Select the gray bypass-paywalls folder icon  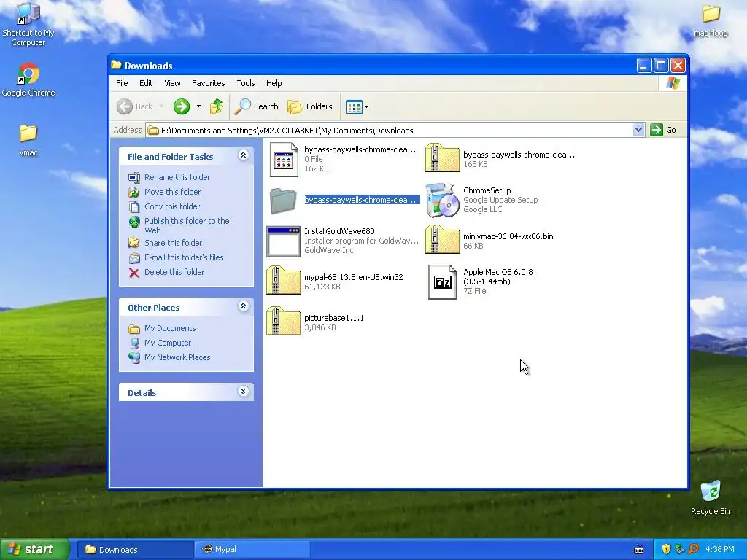284,201
